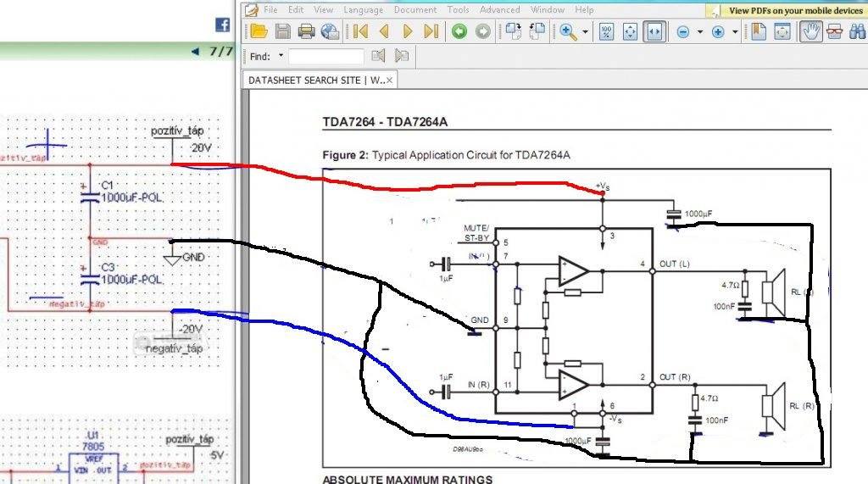Click the grey next view button
Image resolution: width=868 pixels, height=484 pixels.
[482, 31]
